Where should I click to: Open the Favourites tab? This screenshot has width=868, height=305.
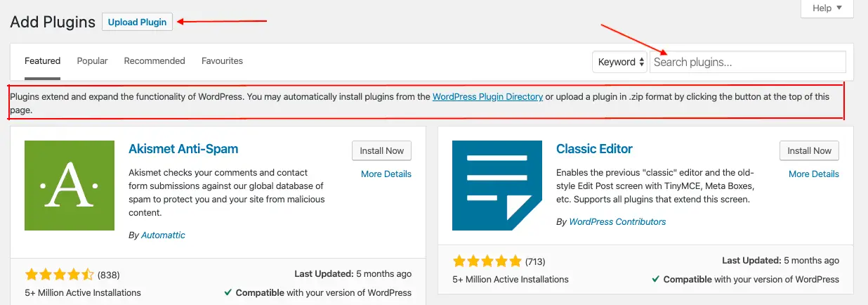click(x=222, y=61)
